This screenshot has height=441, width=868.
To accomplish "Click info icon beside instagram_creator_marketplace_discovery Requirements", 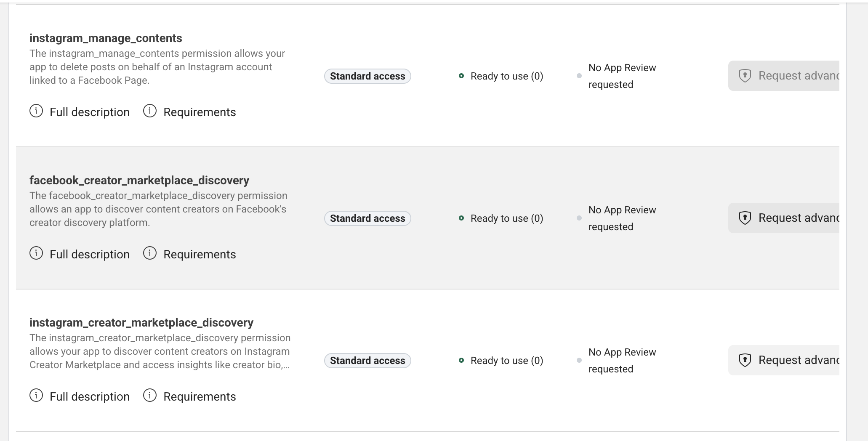I will (x=150, y=396).
